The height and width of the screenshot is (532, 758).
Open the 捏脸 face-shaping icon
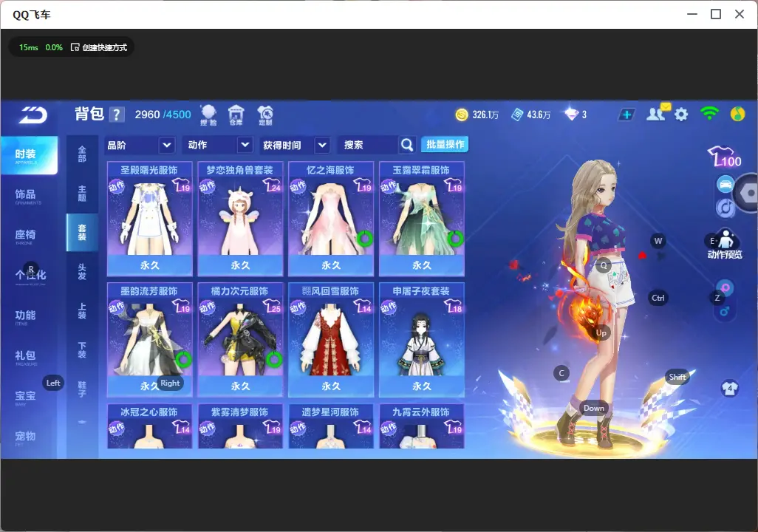point(209,115)
